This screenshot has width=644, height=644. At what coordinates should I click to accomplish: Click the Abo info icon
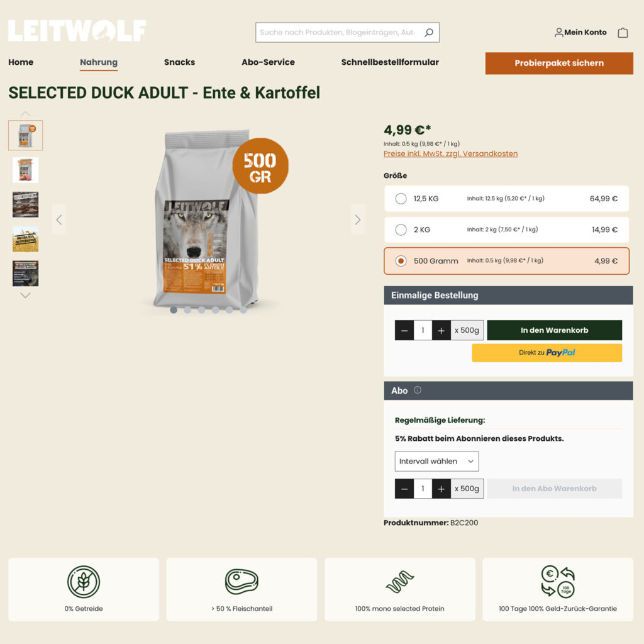418,390
